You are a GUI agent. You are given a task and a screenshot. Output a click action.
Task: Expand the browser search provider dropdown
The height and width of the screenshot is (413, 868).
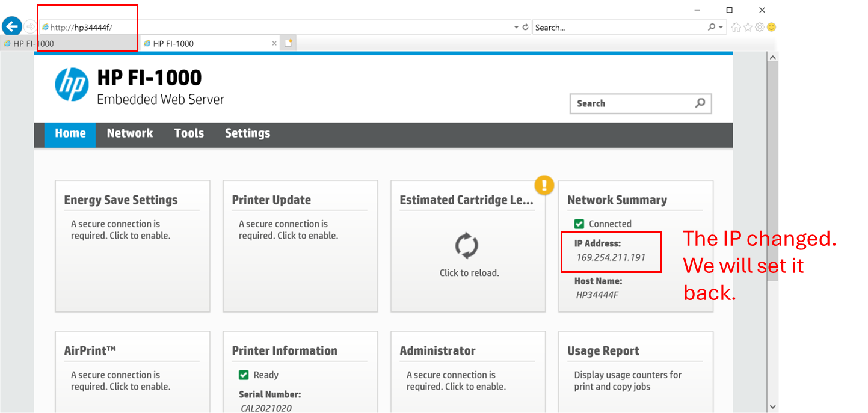coord(721,27)
